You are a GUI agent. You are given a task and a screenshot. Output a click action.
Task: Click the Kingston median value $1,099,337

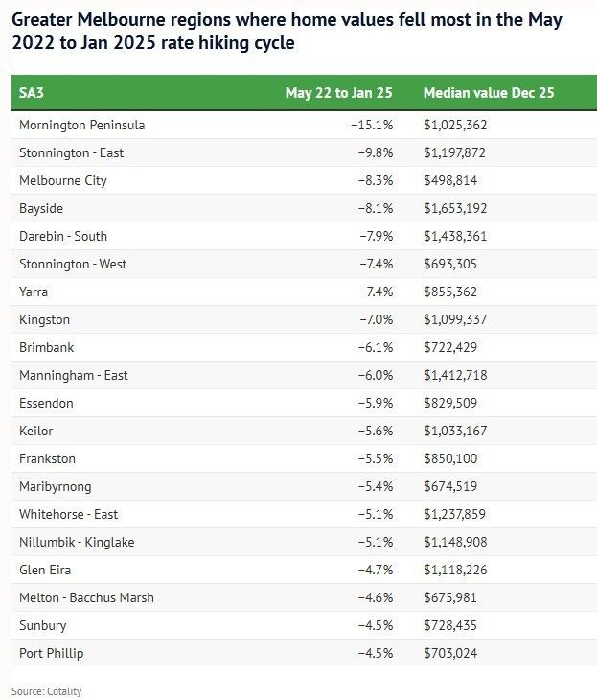[463, 319]
